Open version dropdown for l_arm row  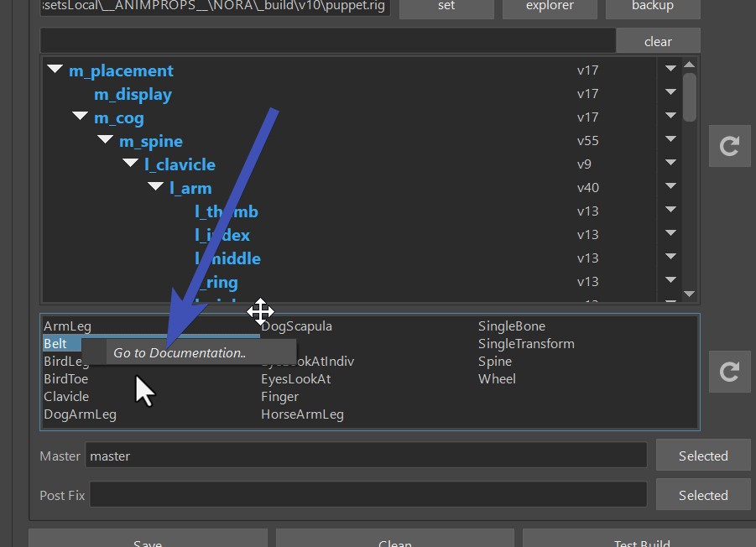pyautogui.click(x=670, y=188)
